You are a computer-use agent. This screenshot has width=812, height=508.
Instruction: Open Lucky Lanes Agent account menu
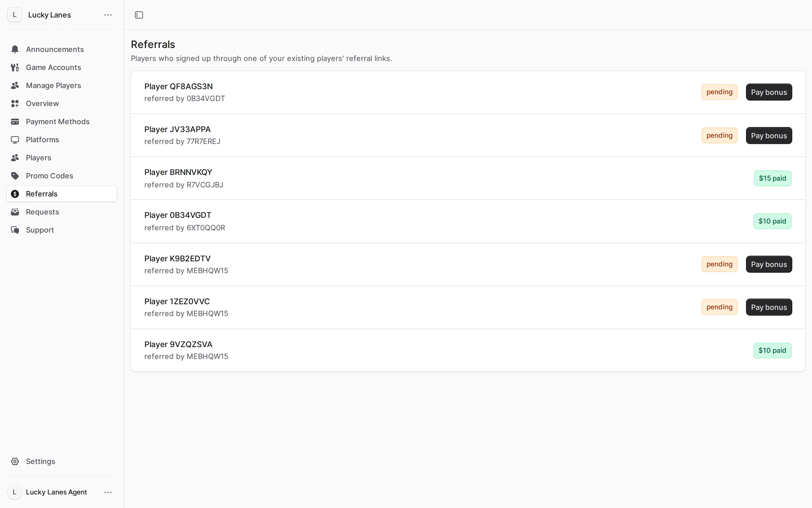click(108, 492)
